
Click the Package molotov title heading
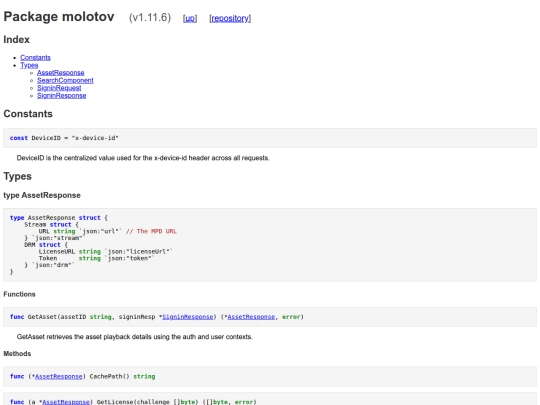pos(59,17)
